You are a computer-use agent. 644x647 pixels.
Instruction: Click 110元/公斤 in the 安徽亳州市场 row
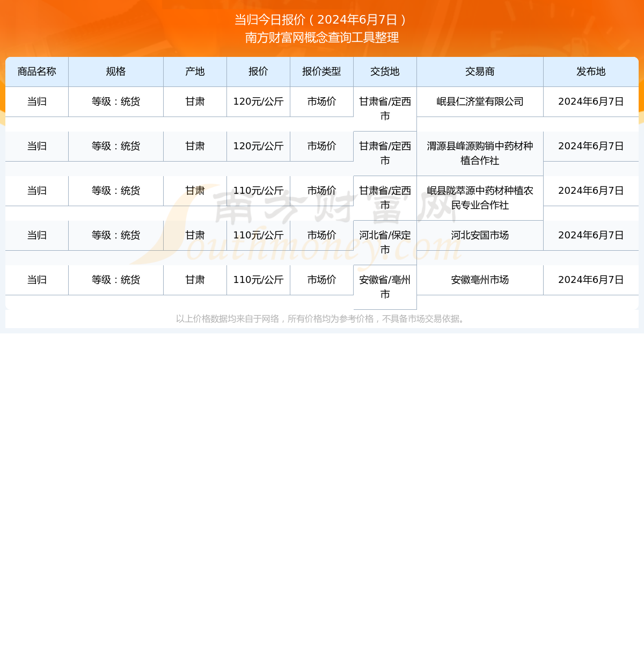coord(258,280)
